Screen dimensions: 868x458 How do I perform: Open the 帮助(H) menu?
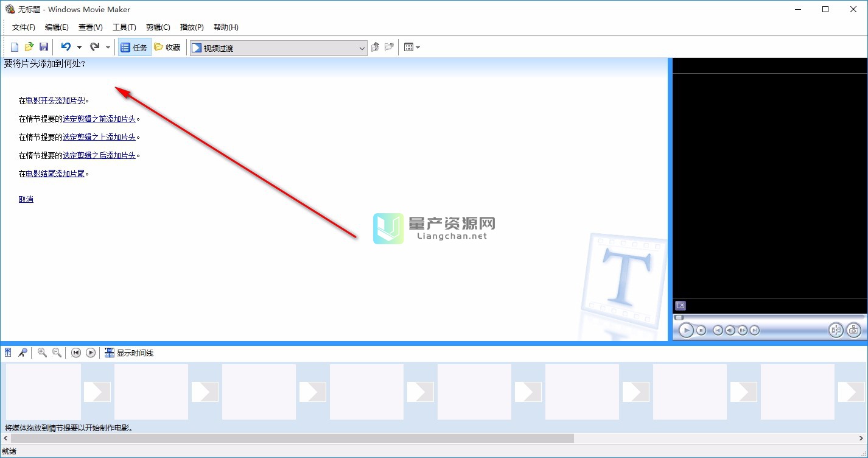(226, 27)
